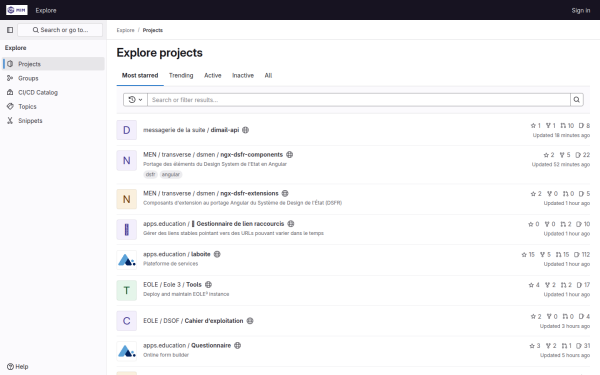The width and height of the screenshot is (600, 375).
Task: Open the Gestionnaire de lien raccourcis link
Action: point(214,224)
